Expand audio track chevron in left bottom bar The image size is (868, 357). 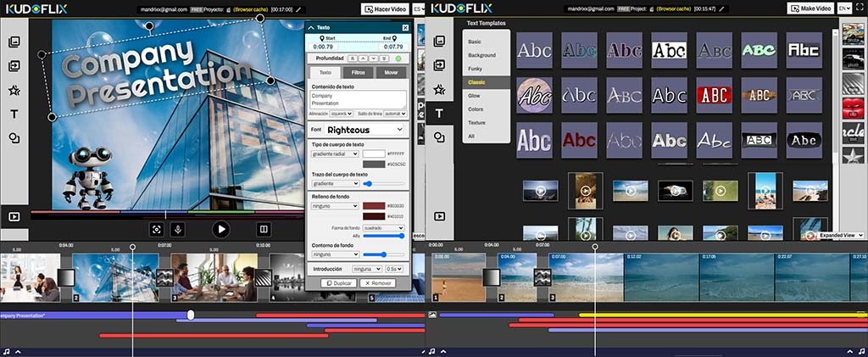click(18, 351)
